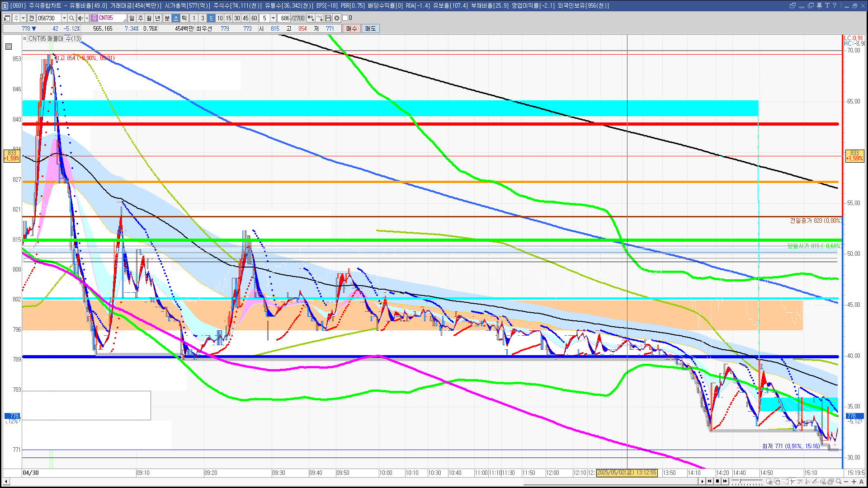Expand the interval value 5 dropdown
868x488 pixels.
pos(273,18)
